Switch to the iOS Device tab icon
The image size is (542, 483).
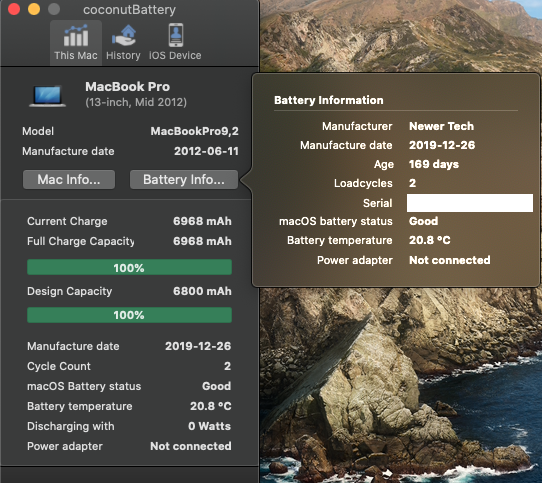point(176,35)
